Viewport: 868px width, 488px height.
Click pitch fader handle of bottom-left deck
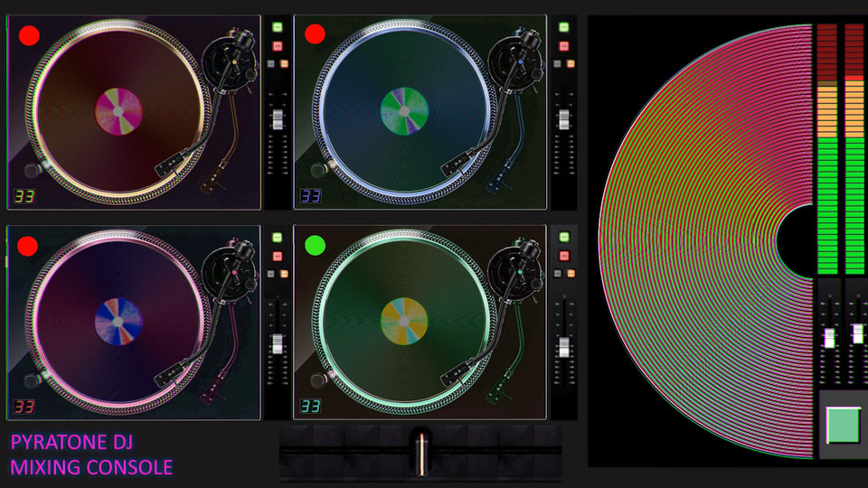click(278, 344)
